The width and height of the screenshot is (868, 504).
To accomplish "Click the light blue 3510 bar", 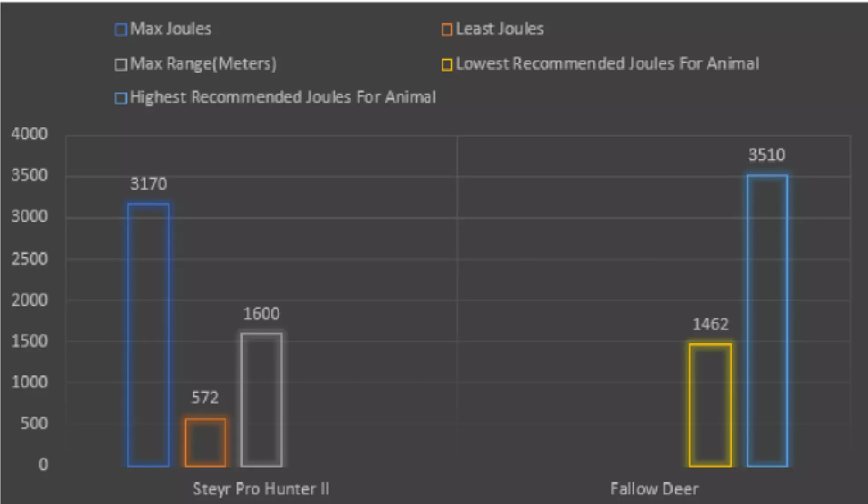I will pos(767,321).
